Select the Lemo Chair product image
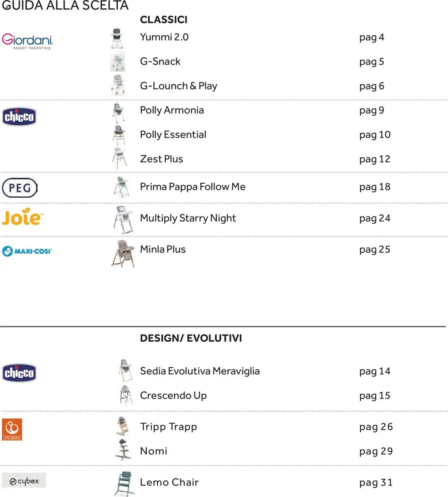Screen dimensions: 448x497 [125, 484]
